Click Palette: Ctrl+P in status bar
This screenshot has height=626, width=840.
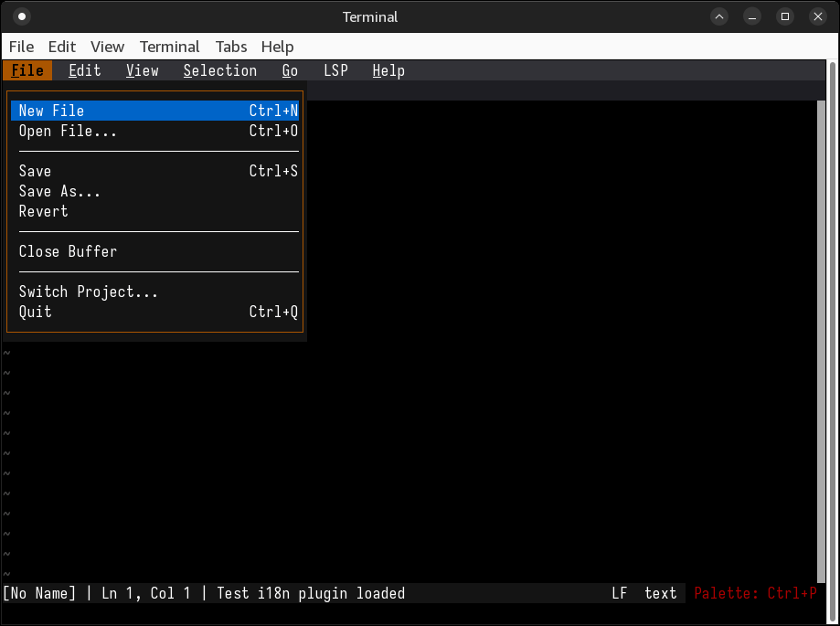[x=755, y=593]
